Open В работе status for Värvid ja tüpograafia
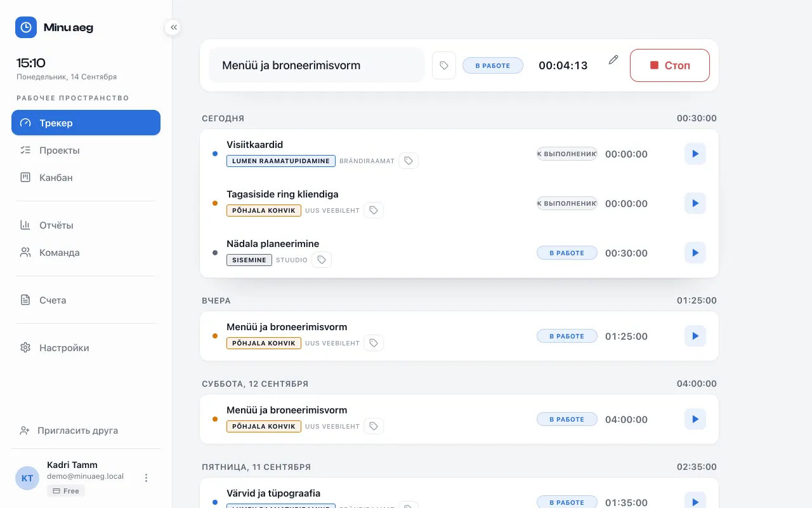 click(567, 502)
